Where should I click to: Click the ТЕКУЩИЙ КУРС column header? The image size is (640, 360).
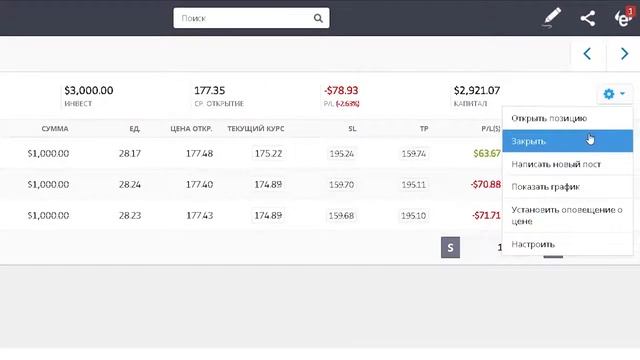coord(256,129)
